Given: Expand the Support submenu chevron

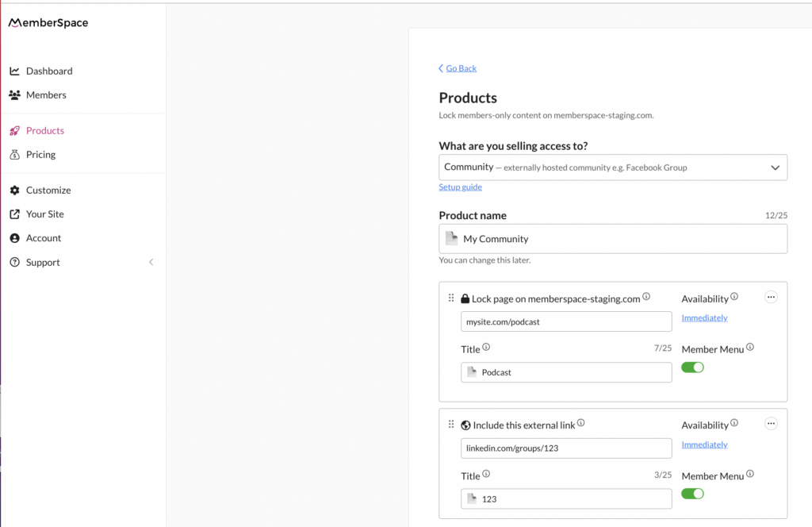Looking at the screenshot, I should point(151,262).
